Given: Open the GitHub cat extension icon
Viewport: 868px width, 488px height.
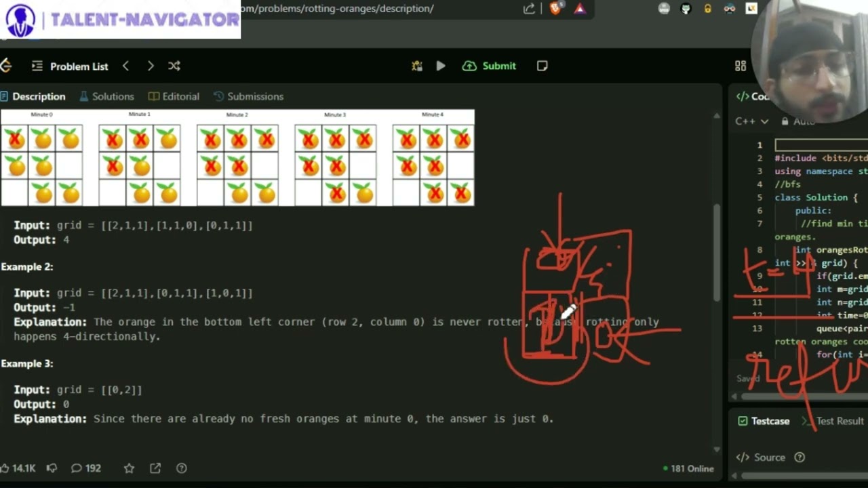Looking at the screenshot, I should (x=686, y=9).
